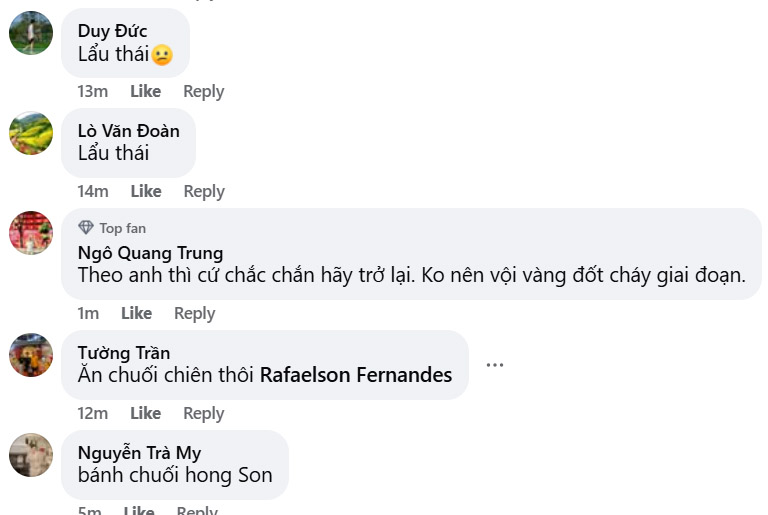Open Nguyễn Trà My's profile name link

tap(139, 453)
